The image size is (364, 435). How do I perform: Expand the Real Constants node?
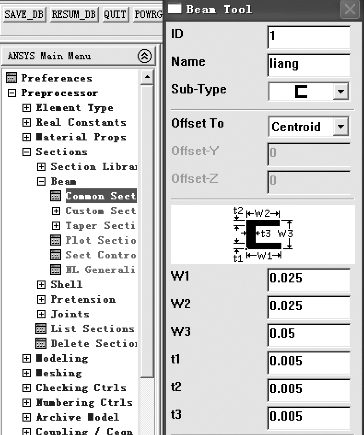27,122
